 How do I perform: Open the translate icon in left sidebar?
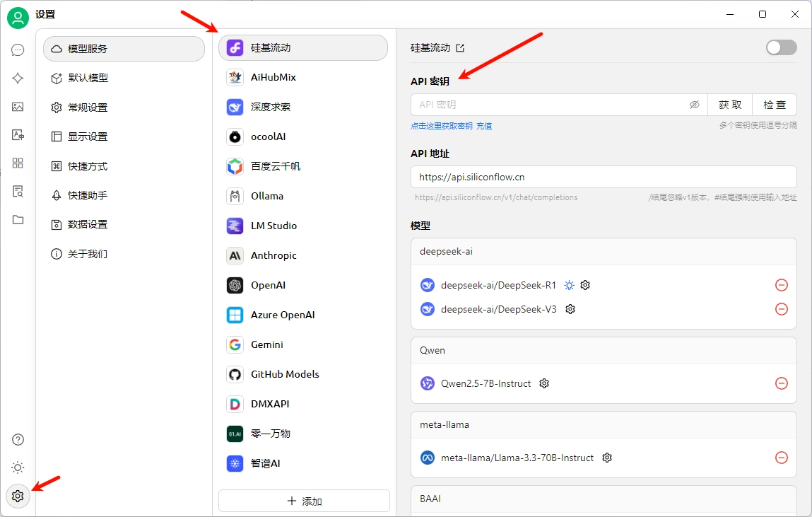pos(18,135)
